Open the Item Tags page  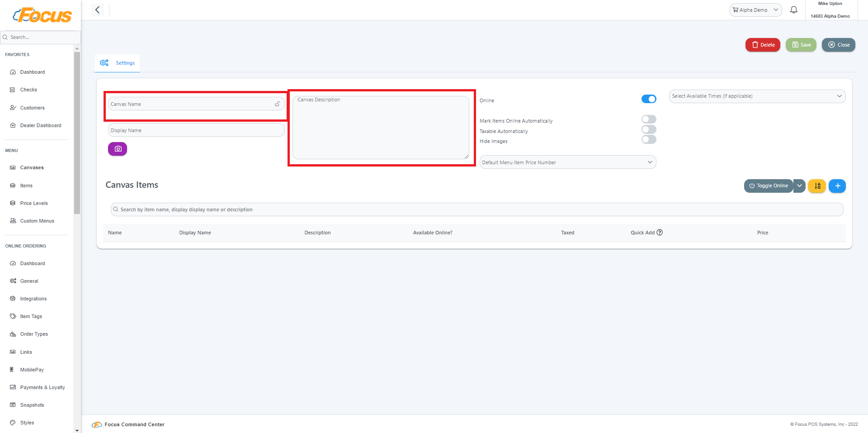(31, 316)
